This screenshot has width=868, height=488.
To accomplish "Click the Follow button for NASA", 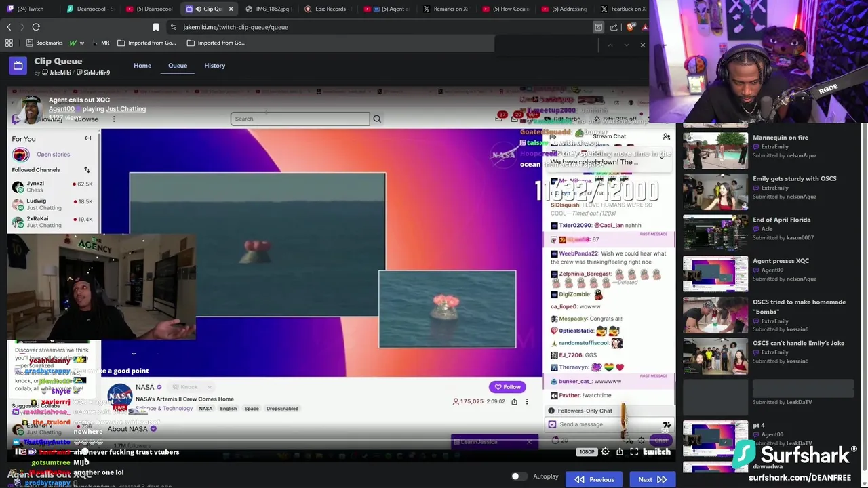I will coord(507,387).
